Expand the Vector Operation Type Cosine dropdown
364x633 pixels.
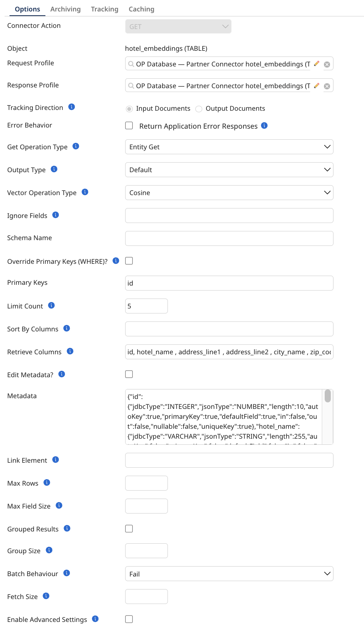(x=229, y=193)
